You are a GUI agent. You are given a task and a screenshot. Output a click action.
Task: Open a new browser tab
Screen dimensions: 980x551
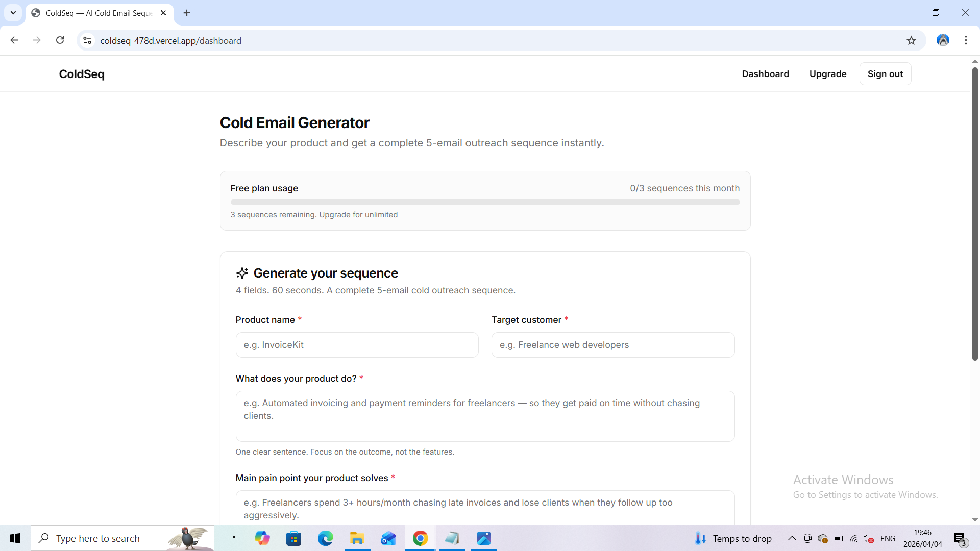click(186, 13)
